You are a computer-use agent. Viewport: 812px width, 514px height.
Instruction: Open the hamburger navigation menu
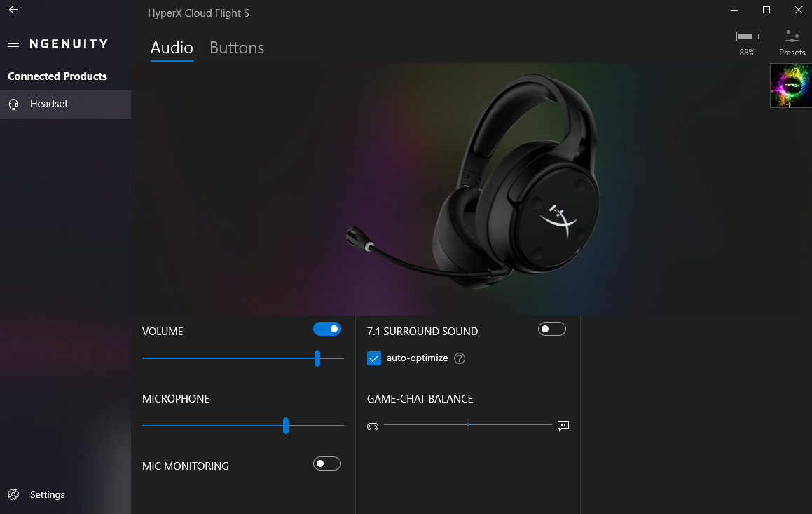(x=13, y=43)
